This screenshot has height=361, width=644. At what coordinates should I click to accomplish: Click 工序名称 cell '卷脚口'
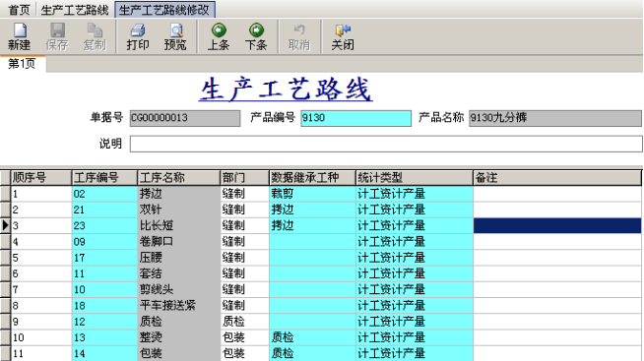tap(178, 242)
